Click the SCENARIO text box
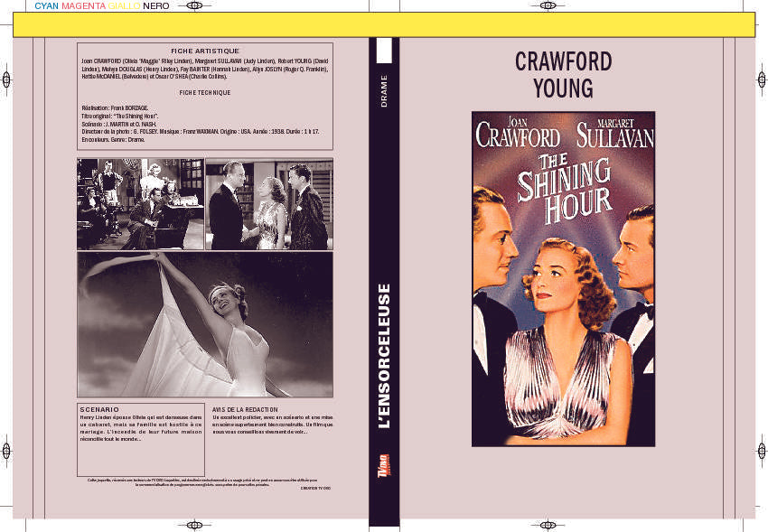This screenshot has height=532, width=768. [140, 440]
